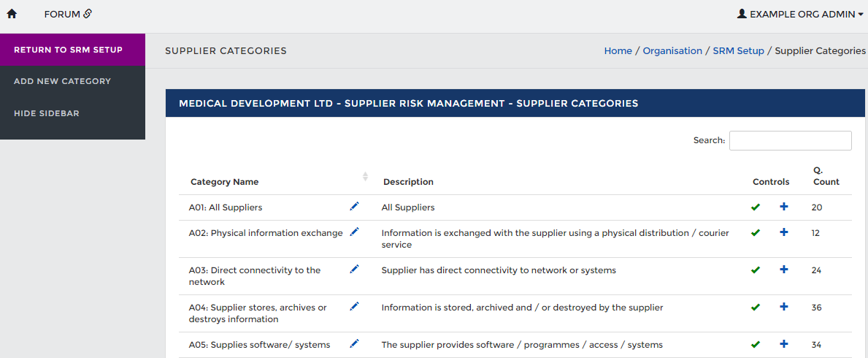Edit the A05 Supplies software category

click(354, 344)
